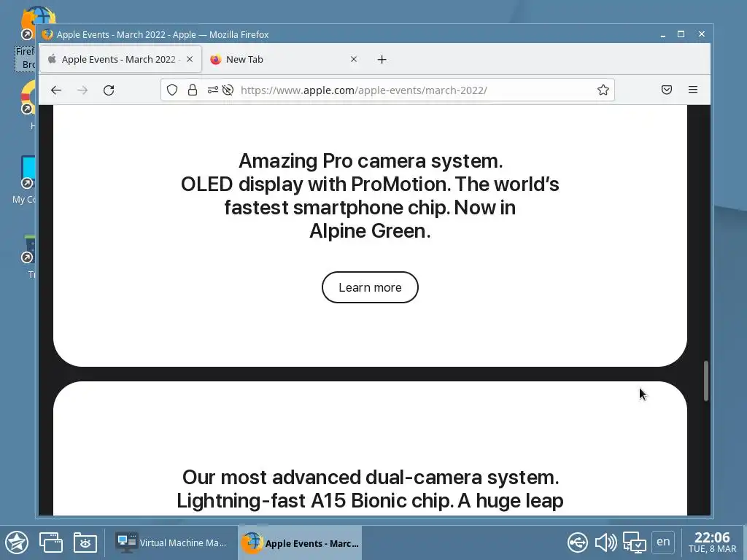Close the New Tab tab
The image size is (747, 560).
[x=354, y=59]
